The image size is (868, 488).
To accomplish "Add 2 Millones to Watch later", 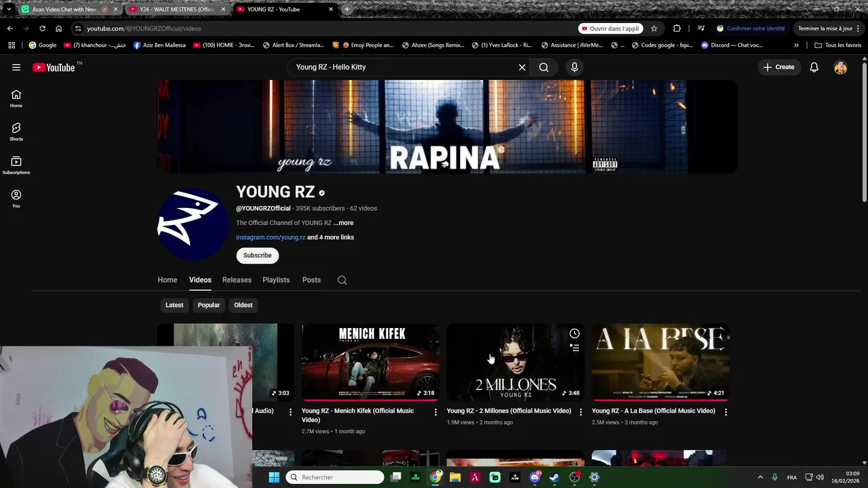I will pyautogui.click(x=574, y=333).
